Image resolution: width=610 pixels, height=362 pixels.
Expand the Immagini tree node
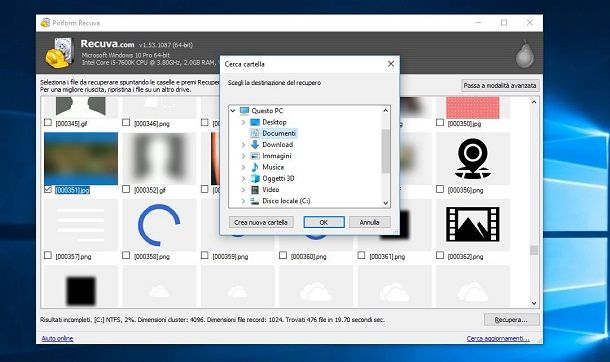[x=244, y=156]
